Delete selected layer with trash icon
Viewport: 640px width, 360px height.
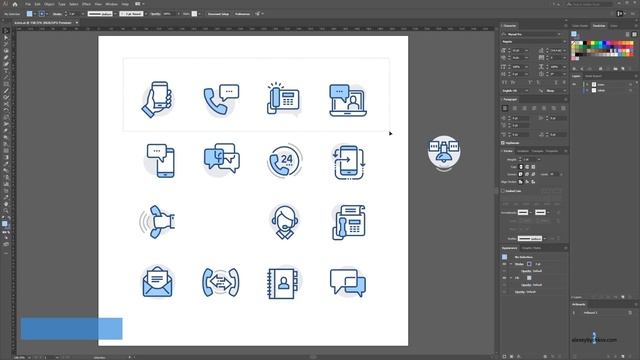click(630, 297)
